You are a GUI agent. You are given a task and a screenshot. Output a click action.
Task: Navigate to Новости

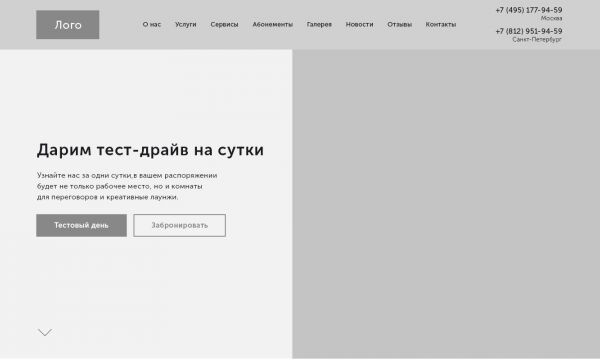coord(359,24)
